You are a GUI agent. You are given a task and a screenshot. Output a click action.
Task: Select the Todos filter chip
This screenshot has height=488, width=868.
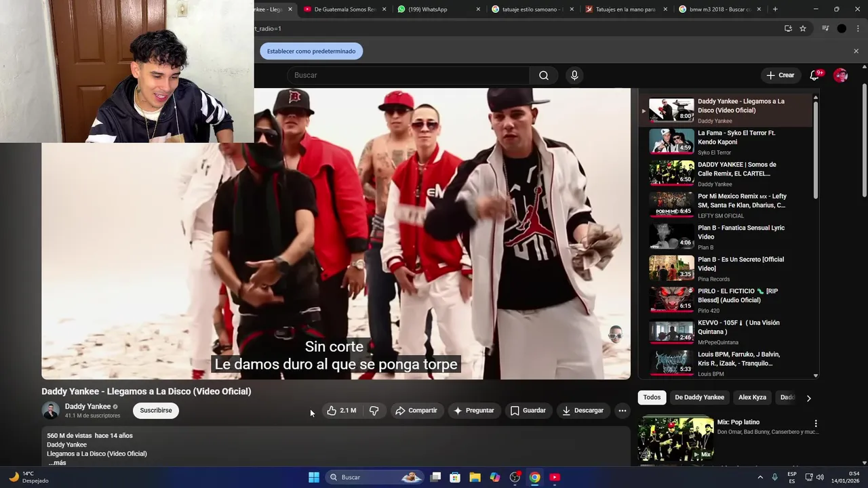(652, 397)
